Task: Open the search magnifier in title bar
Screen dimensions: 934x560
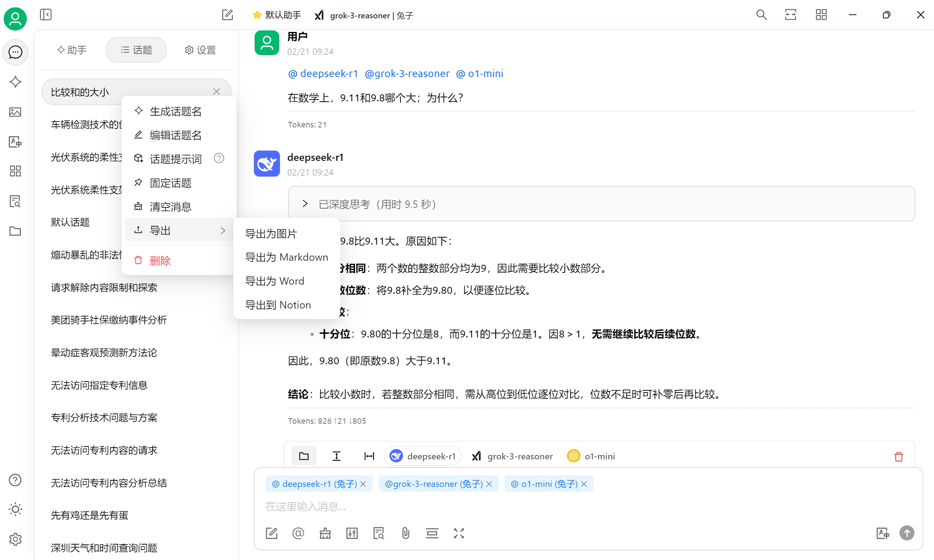Action: (761, 15)
